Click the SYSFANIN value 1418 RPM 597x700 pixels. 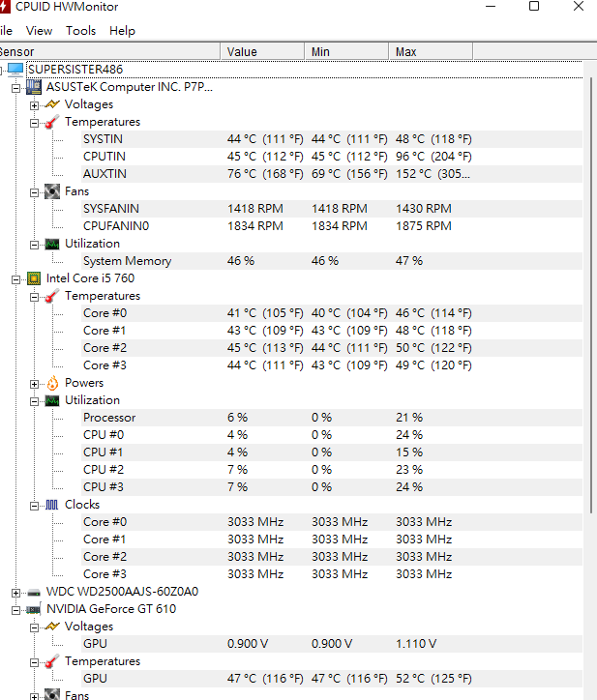(255, 209)
